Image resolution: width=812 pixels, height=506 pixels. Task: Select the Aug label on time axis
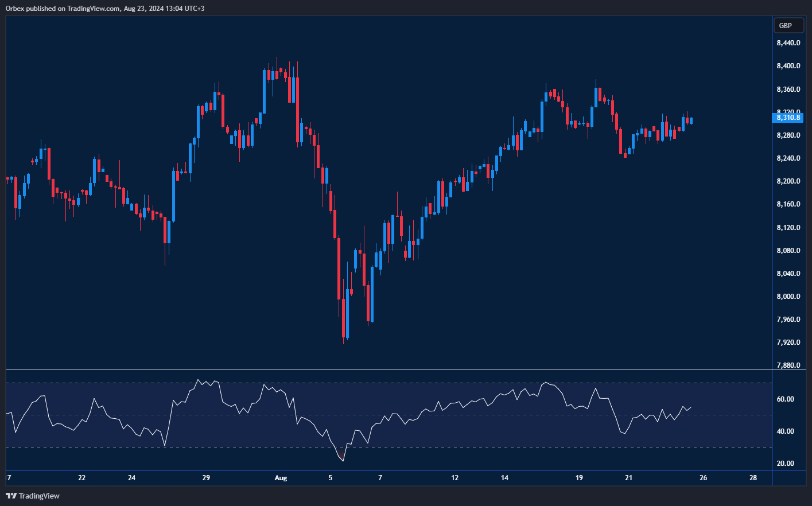point(281,478)
